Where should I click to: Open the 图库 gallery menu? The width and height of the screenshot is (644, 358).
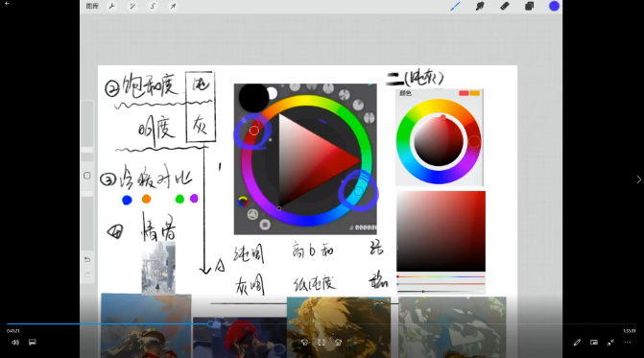pyautogui.click(x=92, y=6)
